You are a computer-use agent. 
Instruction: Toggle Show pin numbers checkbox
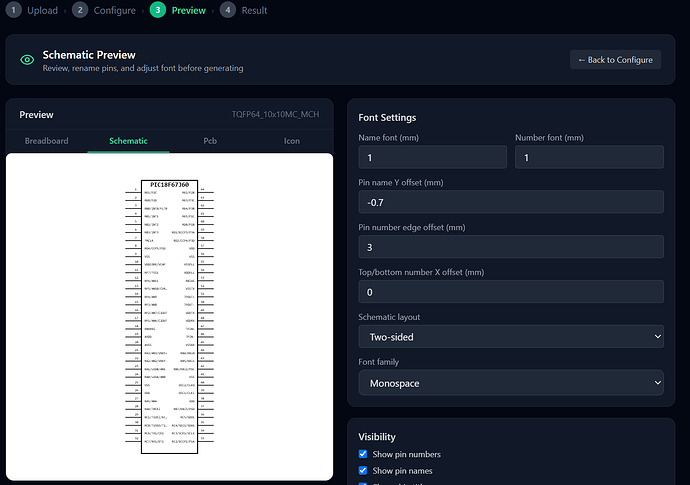363,454
